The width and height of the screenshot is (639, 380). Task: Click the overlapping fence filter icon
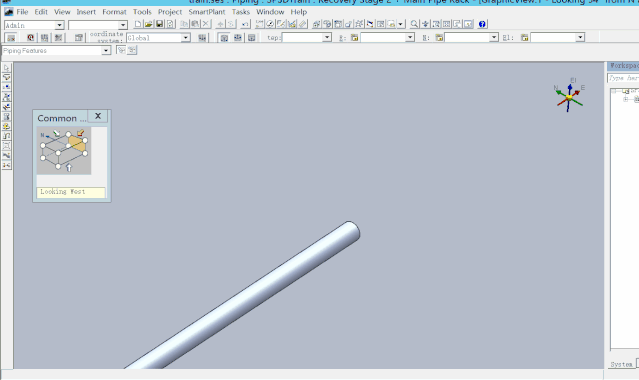point(132,50)
